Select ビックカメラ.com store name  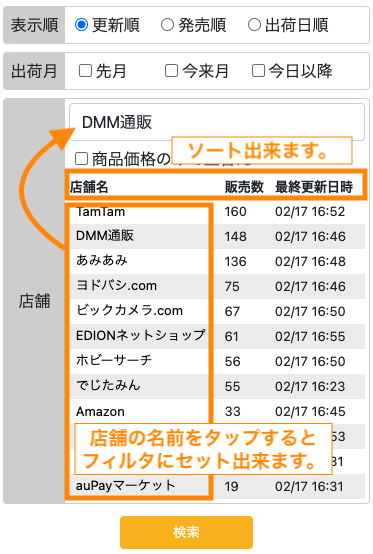pyautogui.click(x=130, y=311)
